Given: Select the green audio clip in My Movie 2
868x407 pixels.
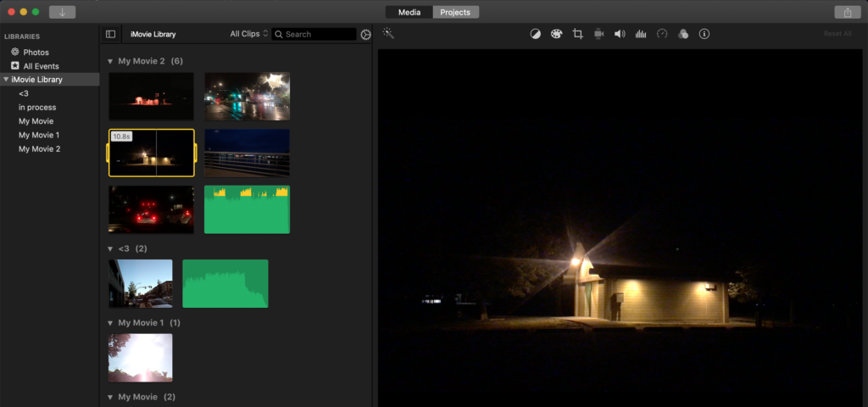Looking at the screenshot, I should pyautogui.click(x=247, y=209).
